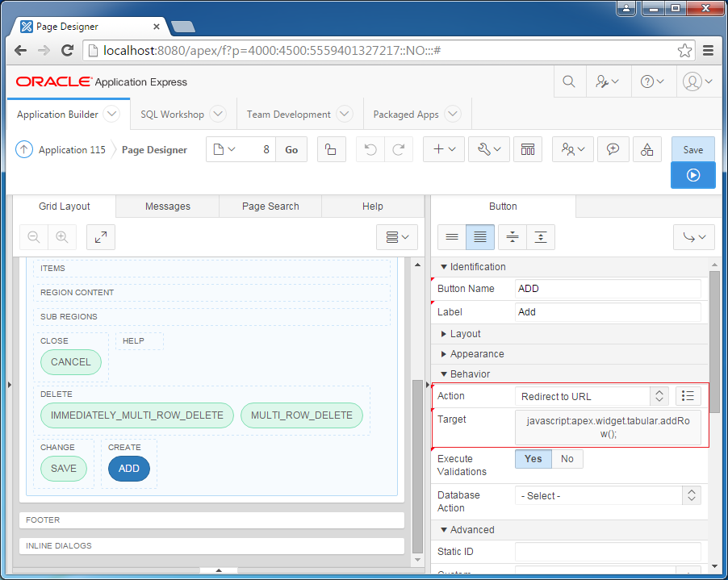Open the Target link builder list icon
Viewport: 728px width, 580px height.
[x=688, y=396]
